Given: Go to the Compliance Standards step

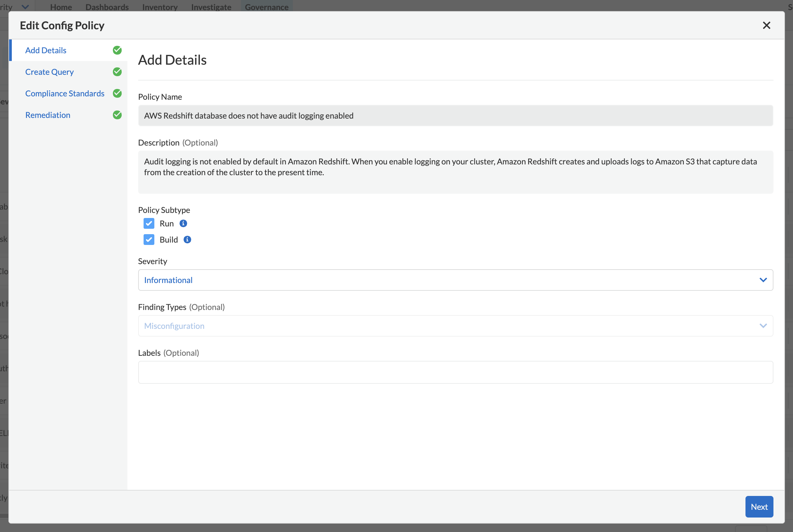Looking at the screenshot, I should [x=65, y=93].
